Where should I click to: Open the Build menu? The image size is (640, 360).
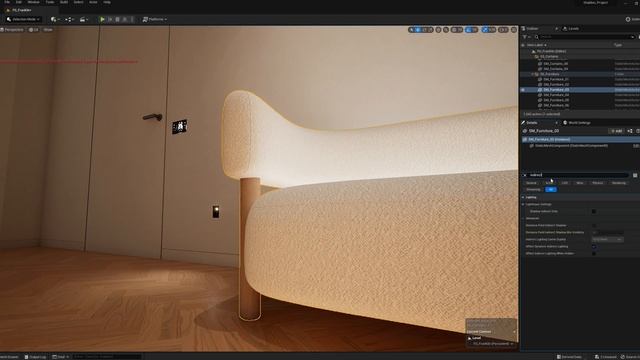[64, 2]
